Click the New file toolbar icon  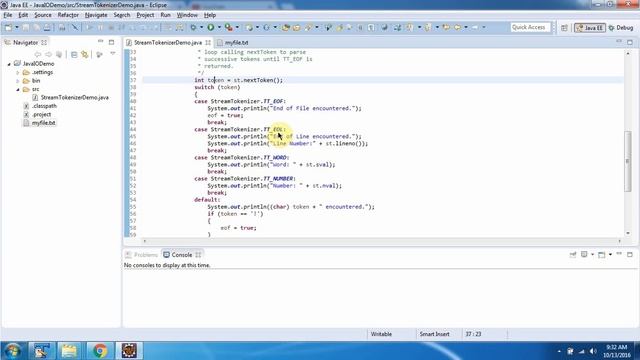[8, 27]
